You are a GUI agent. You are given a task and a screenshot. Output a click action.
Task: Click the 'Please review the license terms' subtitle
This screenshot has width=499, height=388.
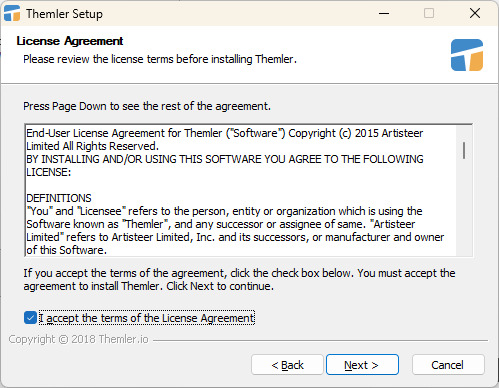tap(160, 59)
